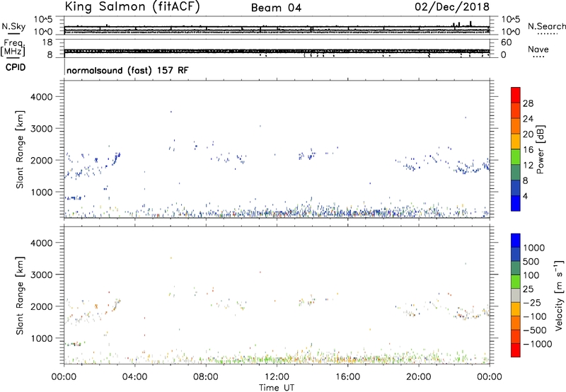Click the 10^0 label on left noise axis
The height and width of the screenshot is (392, 566).
(43, 32)
